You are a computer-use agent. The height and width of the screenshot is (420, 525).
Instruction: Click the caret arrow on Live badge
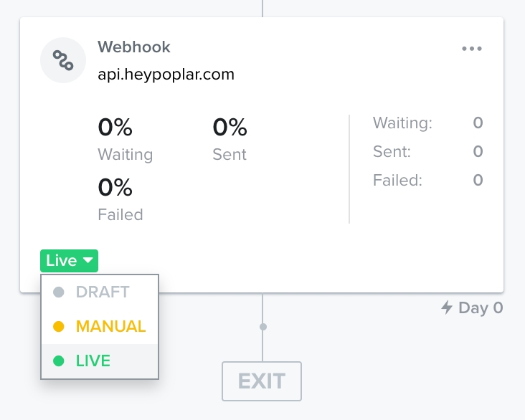tap(88, 261)
